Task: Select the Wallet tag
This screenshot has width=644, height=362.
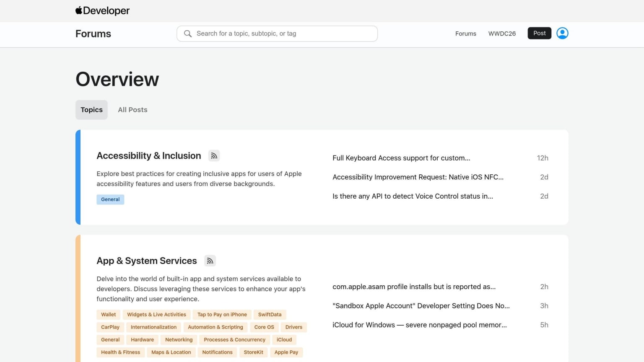Action: point(109,315)
